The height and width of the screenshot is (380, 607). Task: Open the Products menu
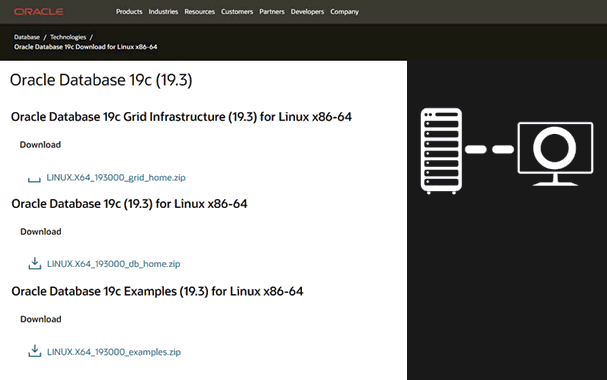[129, 12]
